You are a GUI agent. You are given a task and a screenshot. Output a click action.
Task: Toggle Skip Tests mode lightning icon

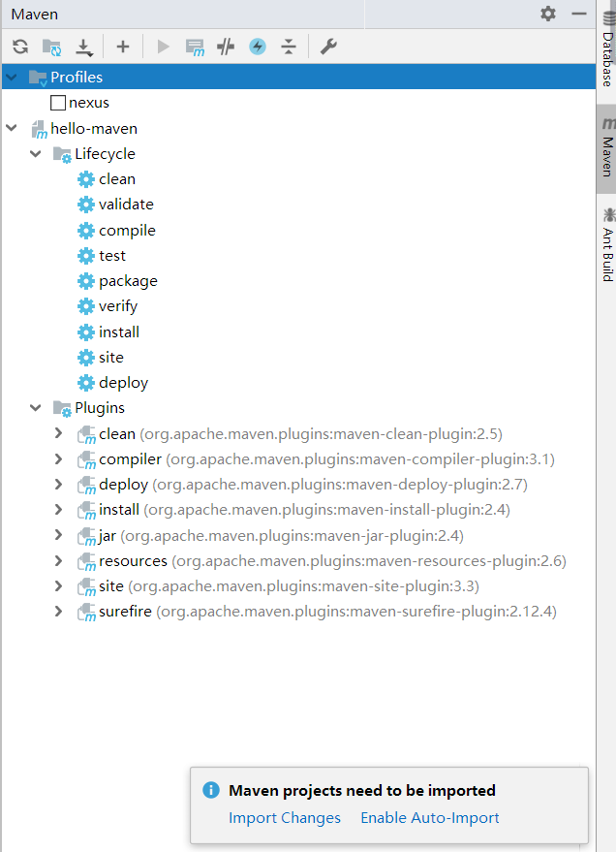(258, 47)
